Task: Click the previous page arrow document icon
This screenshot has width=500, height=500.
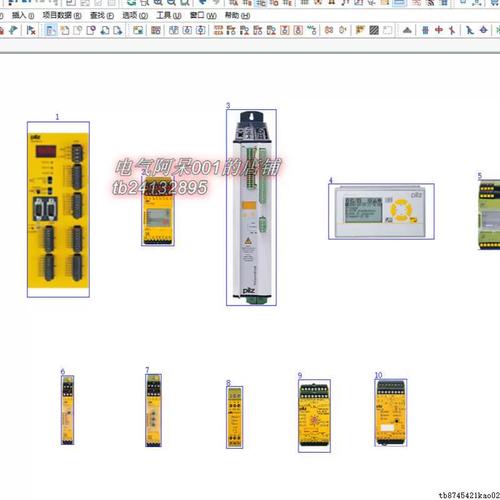Action: point(105,30)
